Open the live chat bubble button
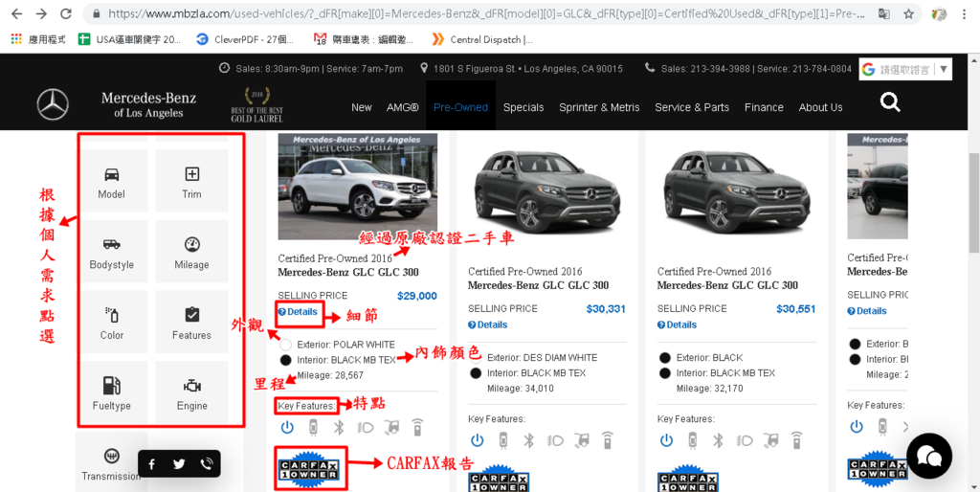Viewport: 980px width, 492px height. point(929,456)
